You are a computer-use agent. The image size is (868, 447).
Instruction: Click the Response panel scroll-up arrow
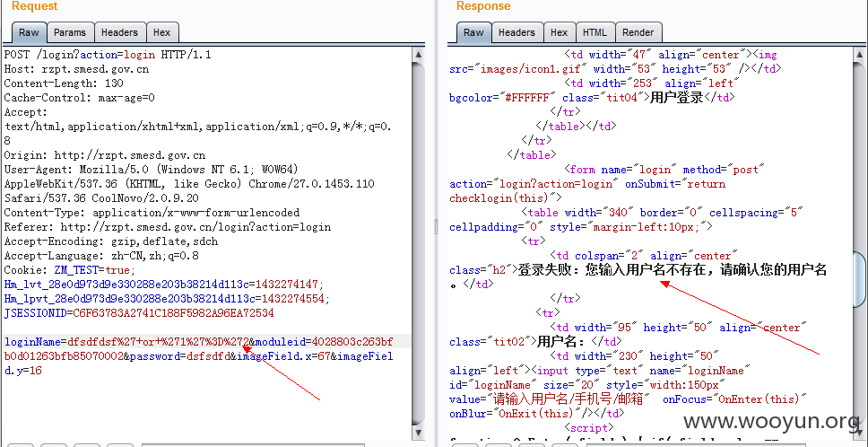pos(859,55)
